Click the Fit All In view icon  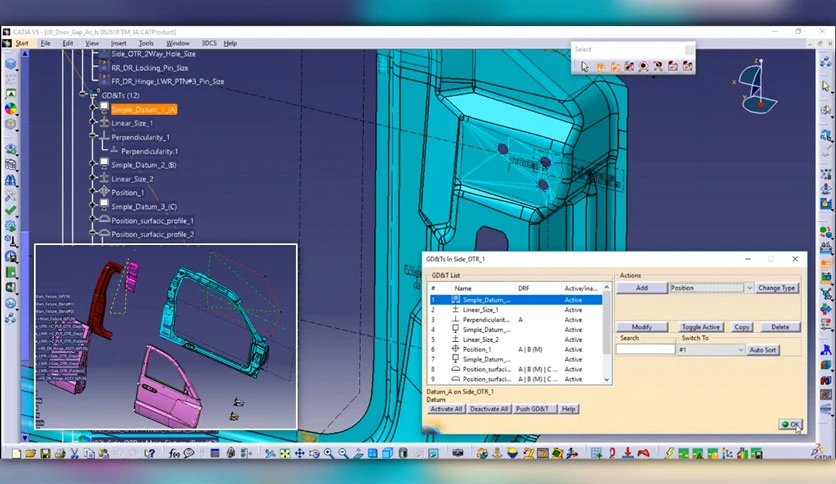click(x=285, y=454)
